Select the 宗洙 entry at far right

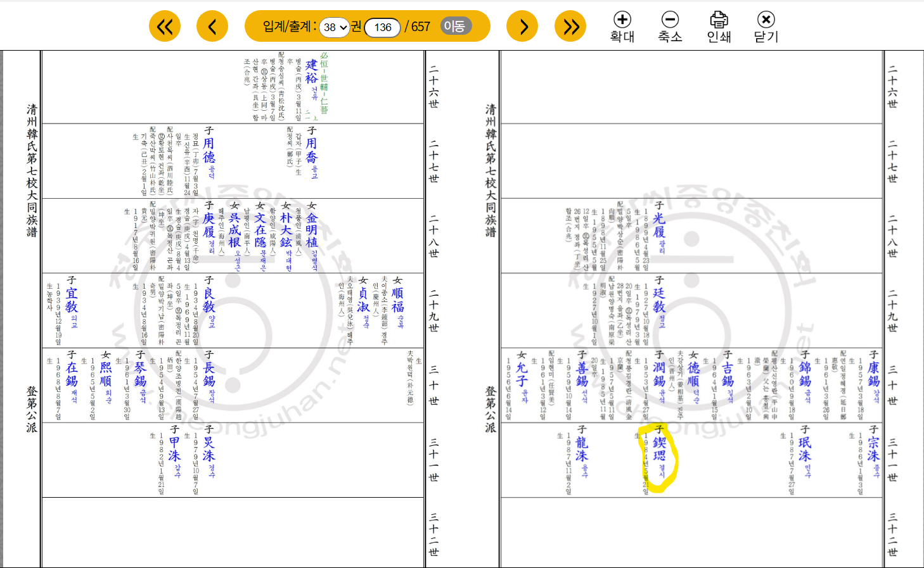point(873,449)
